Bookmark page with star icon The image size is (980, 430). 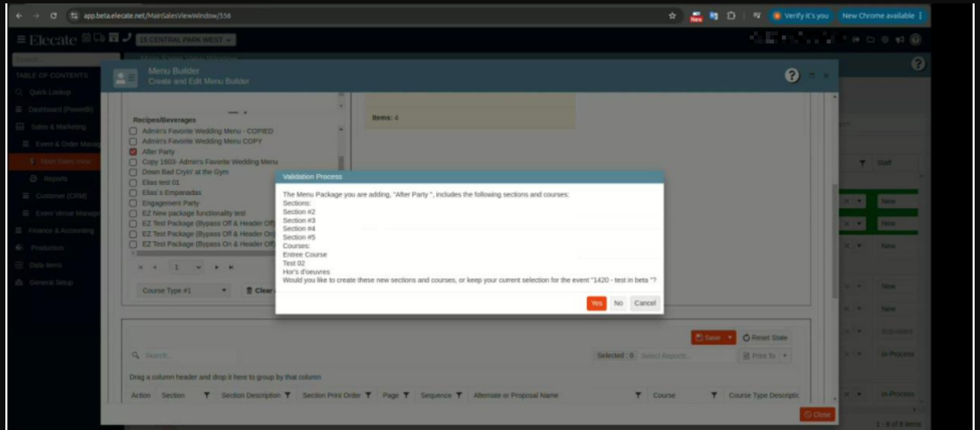coord(672,15)
